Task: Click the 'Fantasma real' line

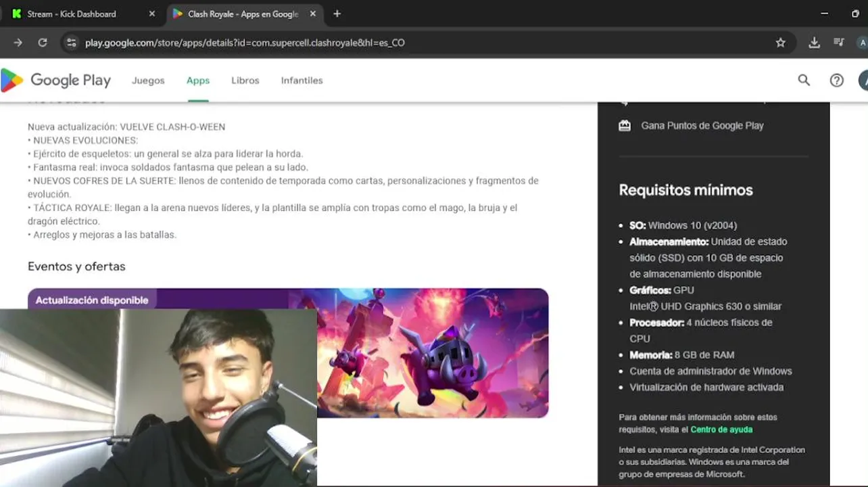Action: (168, 167)
